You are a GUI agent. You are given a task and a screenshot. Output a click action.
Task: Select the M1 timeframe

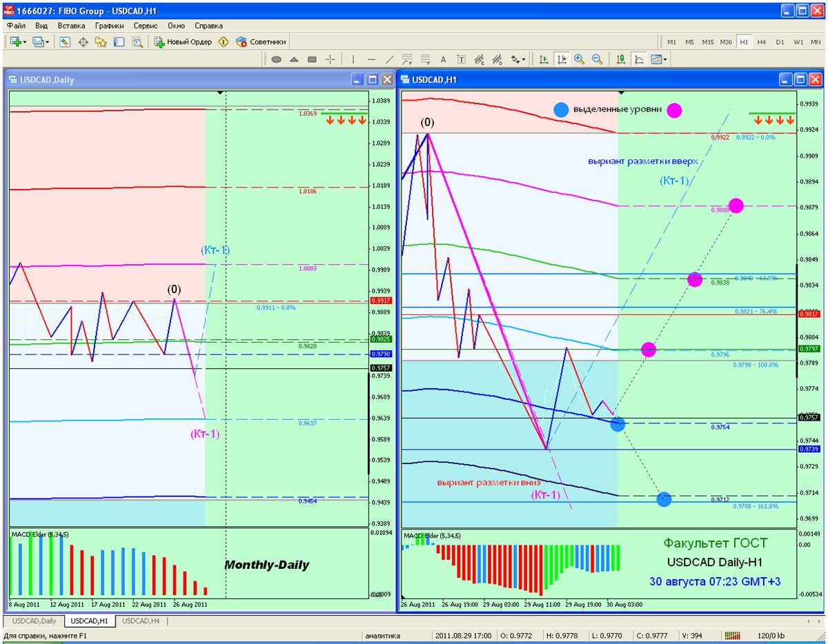[671, 42]
